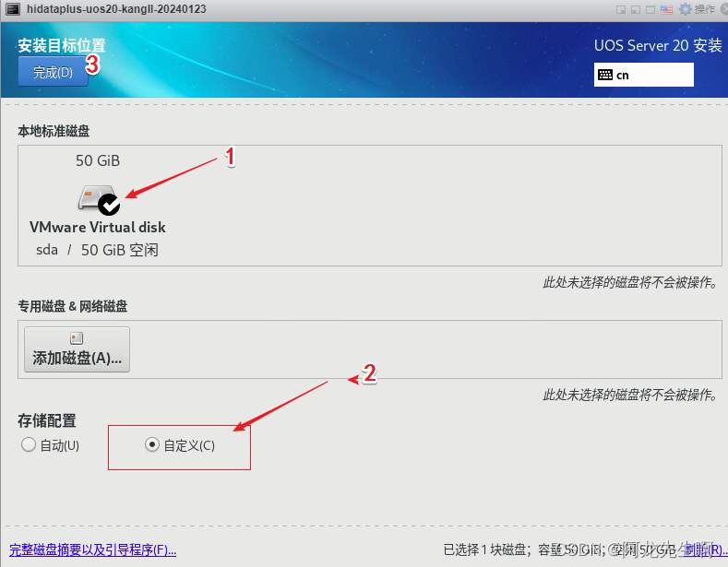Open 完整磁盘摘要以及引导程序(F)... link
The height and width of the screenshot is (567, 728).
[x=92, y=549]
